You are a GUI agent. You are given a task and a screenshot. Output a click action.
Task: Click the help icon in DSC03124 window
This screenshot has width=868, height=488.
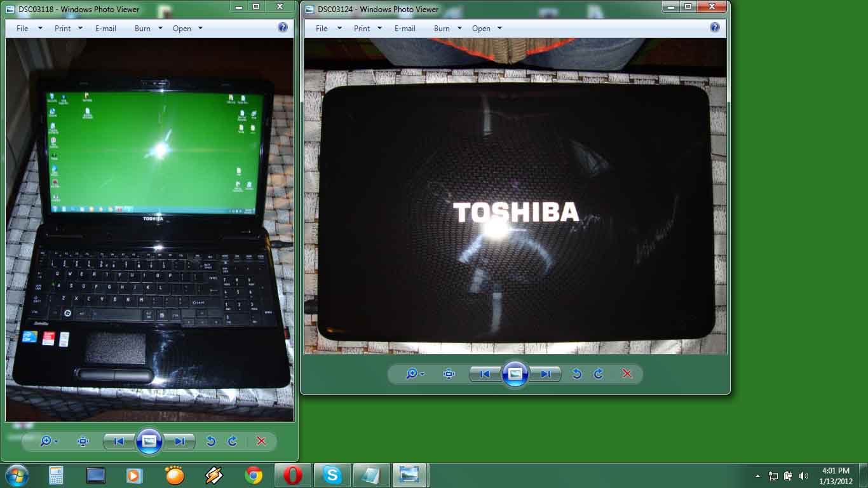[x=715, y=27]
